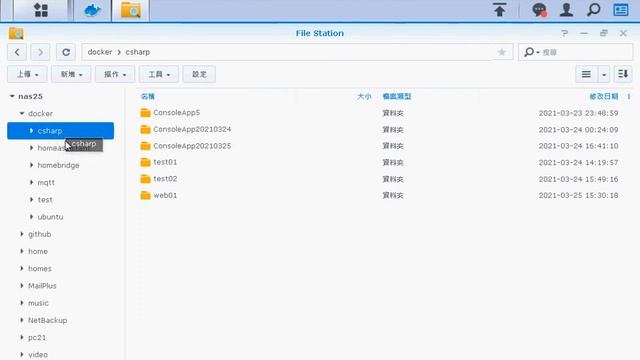Sort by Size (大小) column header

point(364,96)
